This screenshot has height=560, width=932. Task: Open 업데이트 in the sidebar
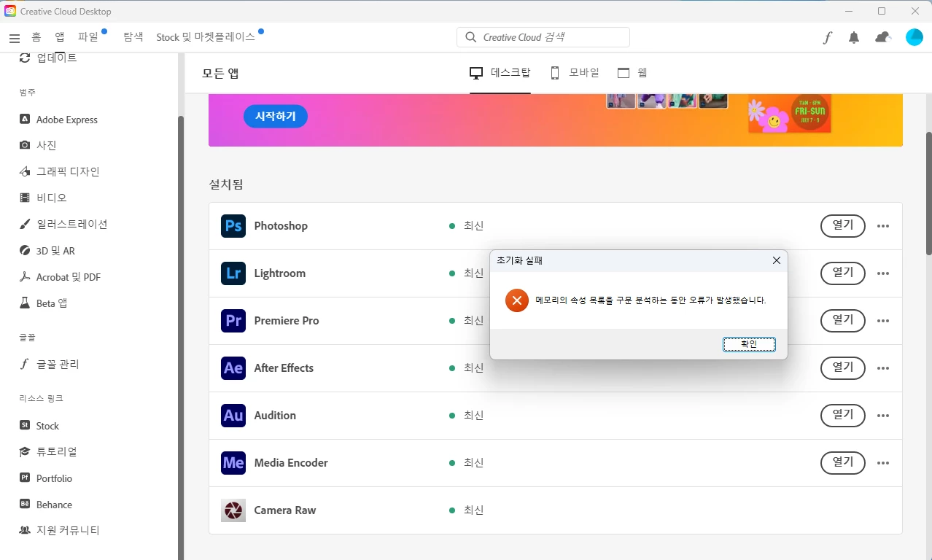[x=48, y=58]
